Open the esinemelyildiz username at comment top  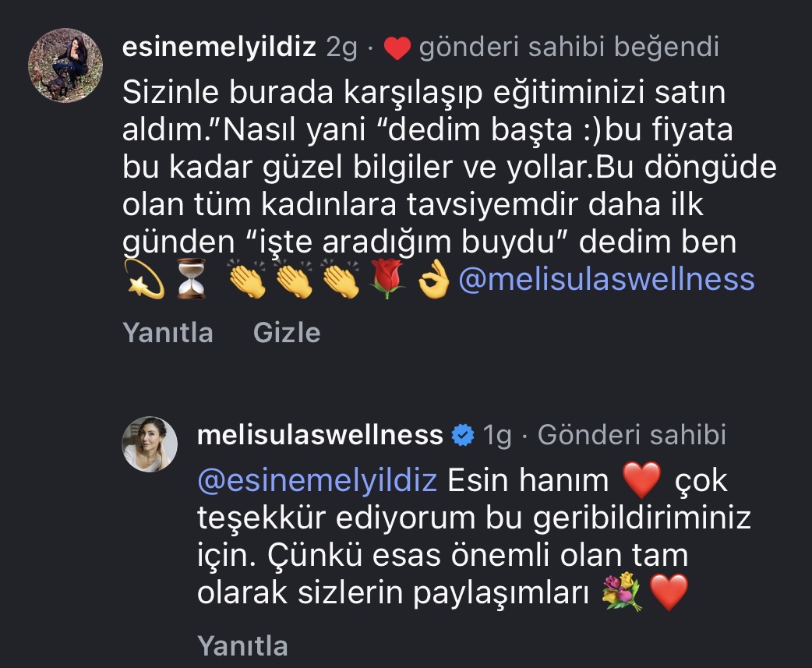coord(219,48)
